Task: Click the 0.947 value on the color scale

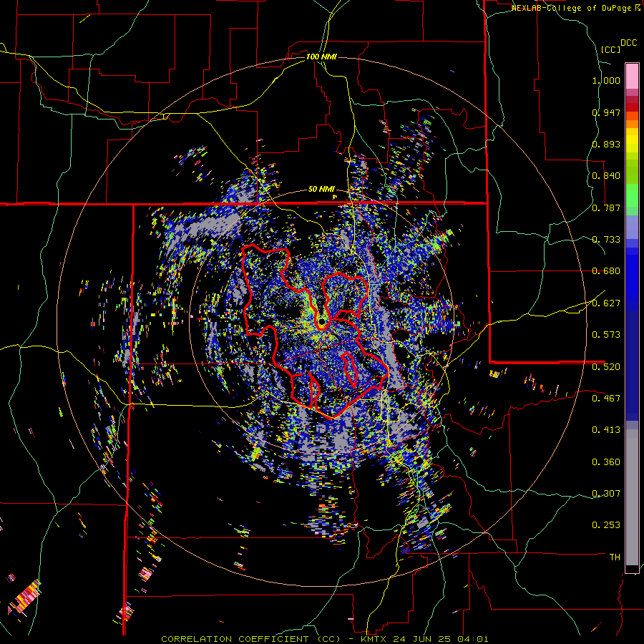Action: click(606, 112)
